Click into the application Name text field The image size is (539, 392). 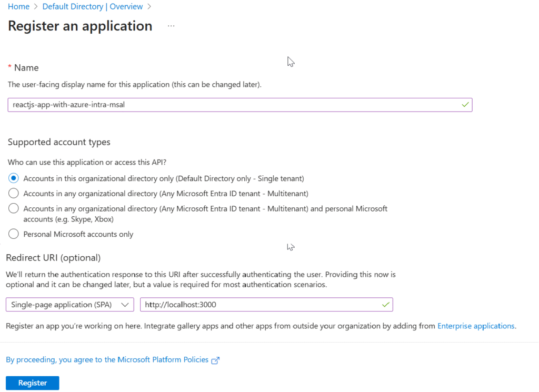pos(232,105)
